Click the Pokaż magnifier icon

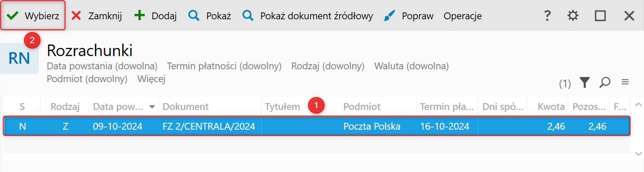[x=194, y=16]
